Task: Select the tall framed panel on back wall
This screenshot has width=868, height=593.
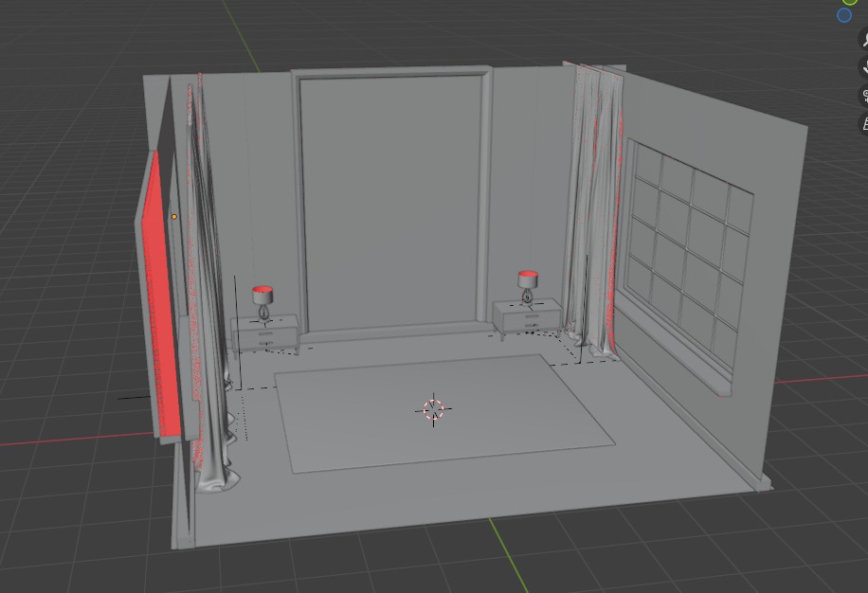Action: tap(392, 202)
